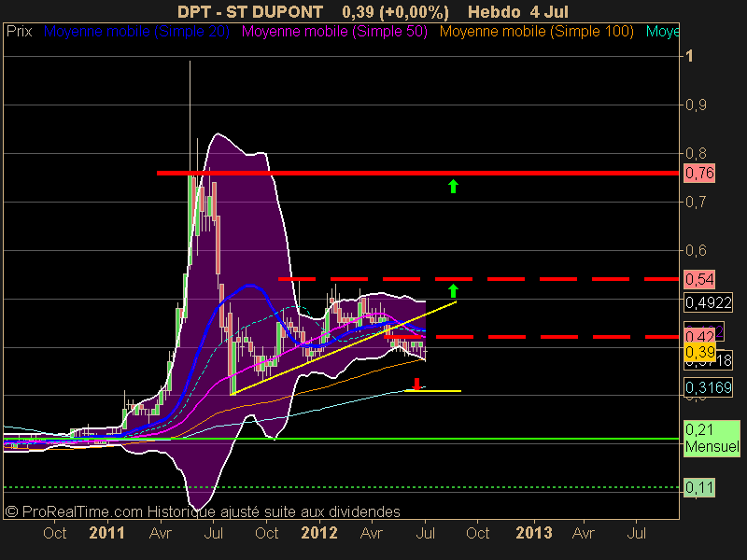Click the '2013' label on time axis
747x560 pixels.
[534, 533]
